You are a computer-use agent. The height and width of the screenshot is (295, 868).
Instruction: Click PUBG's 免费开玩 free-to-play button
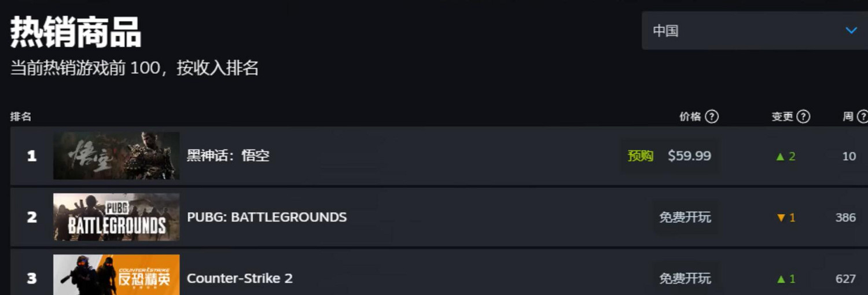pyautogui.click(x=685, y=217)
